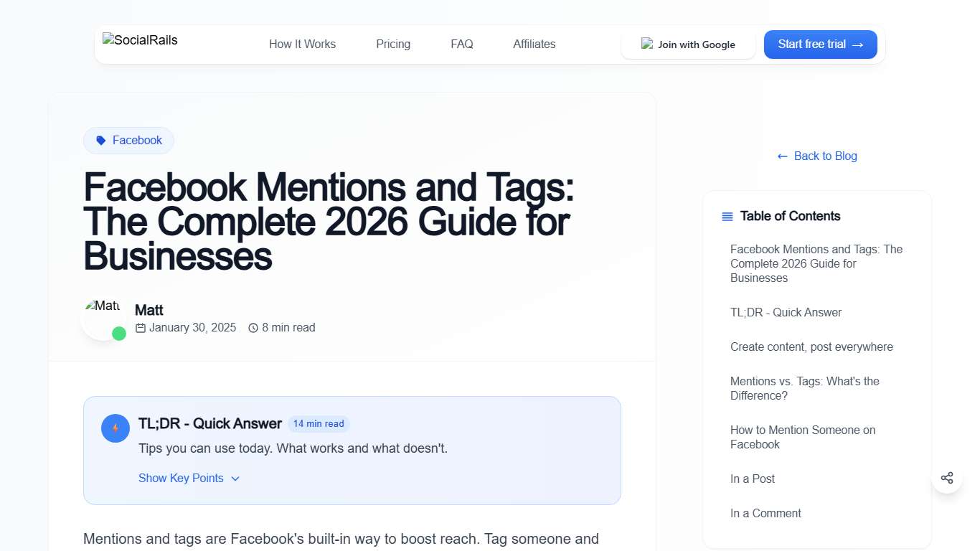Jump to In a Comment via table of contents
This screenshot has height=551, width=980.
765,513
